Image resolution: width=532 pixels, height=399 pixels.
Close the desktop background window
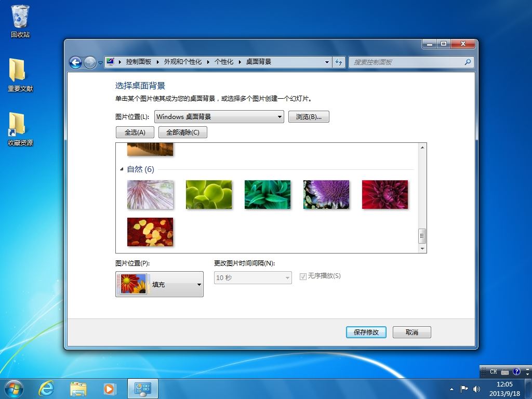[x=463, y=44]
